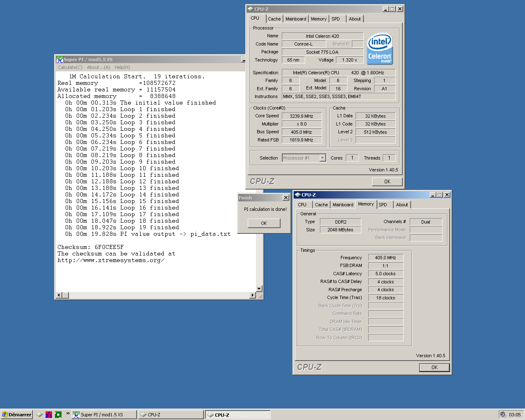This screenshot has width=525, height=420.
Task: Click the memory Type DDR2 field
Action: [x=340, y=222]
